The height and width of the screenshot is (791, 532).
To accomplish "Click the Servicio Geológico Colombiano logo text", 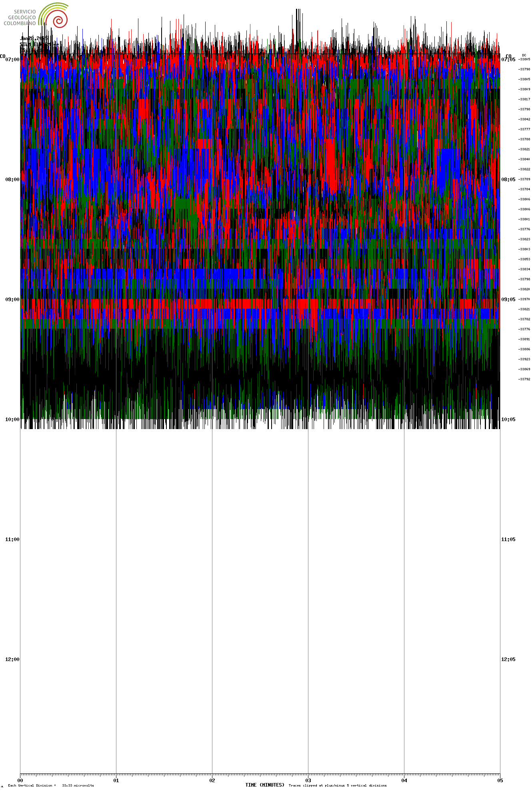I will click(x=21, y=18).
